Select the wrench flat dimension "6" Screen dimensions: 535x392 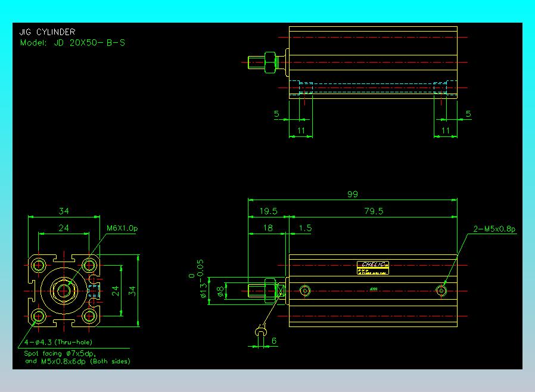click(x=273, y=341)
